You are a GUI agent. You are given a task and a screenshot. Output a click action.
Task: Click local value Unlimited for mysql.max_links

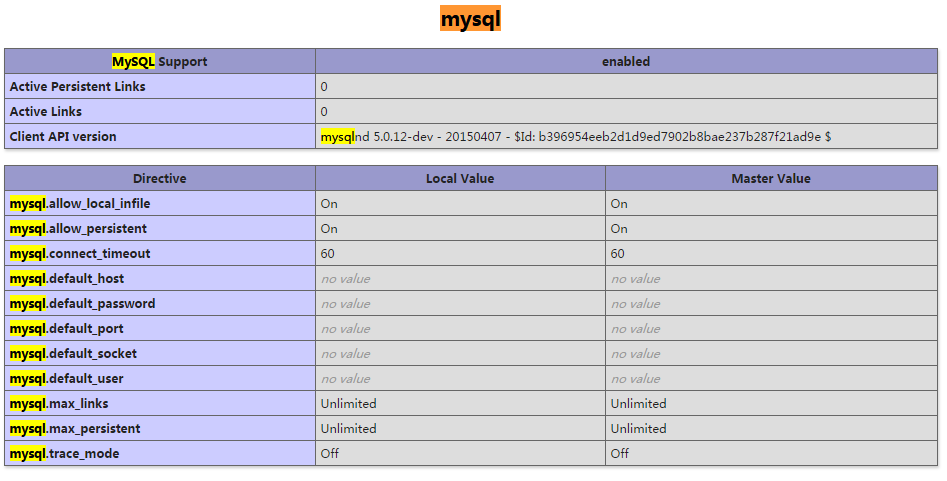(348, 403)
